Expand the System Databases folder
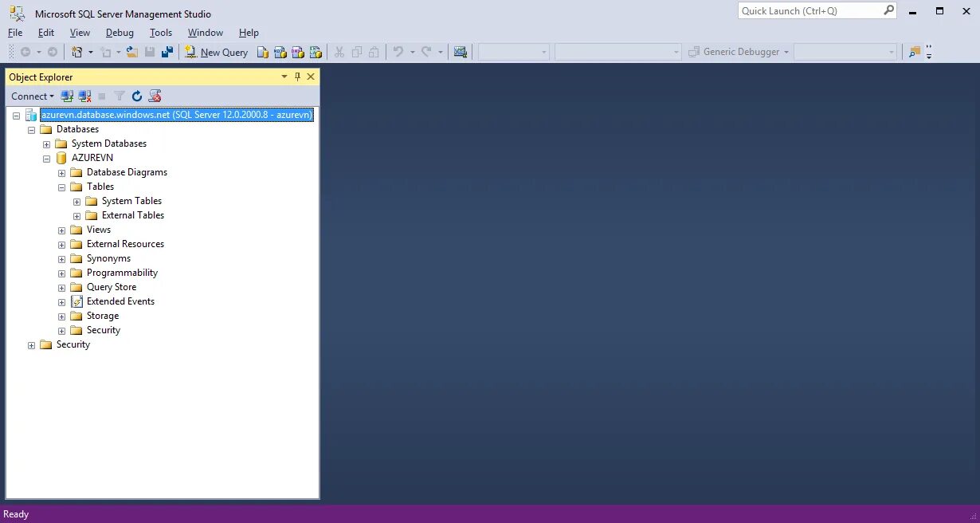Image resolution: width=980 pixels, height=523 pixels. click(x=46, y=144)
